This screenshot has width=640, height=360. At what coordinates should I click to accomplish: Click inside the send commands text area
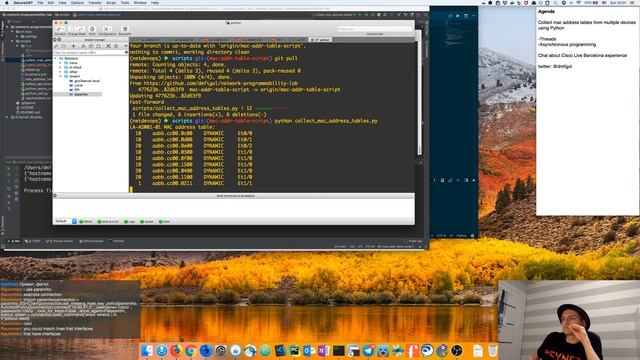click(x=233, y=208)
